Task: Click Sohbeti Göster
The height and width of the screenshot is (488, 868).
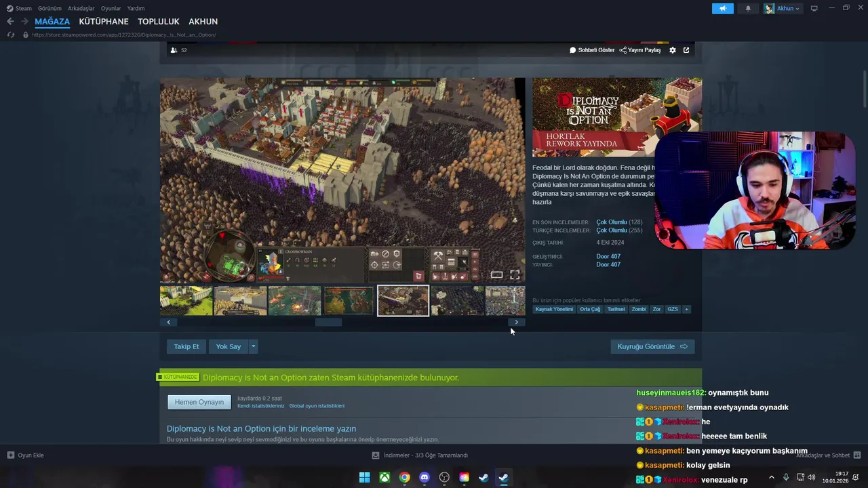Action: (x=592, y=50)
